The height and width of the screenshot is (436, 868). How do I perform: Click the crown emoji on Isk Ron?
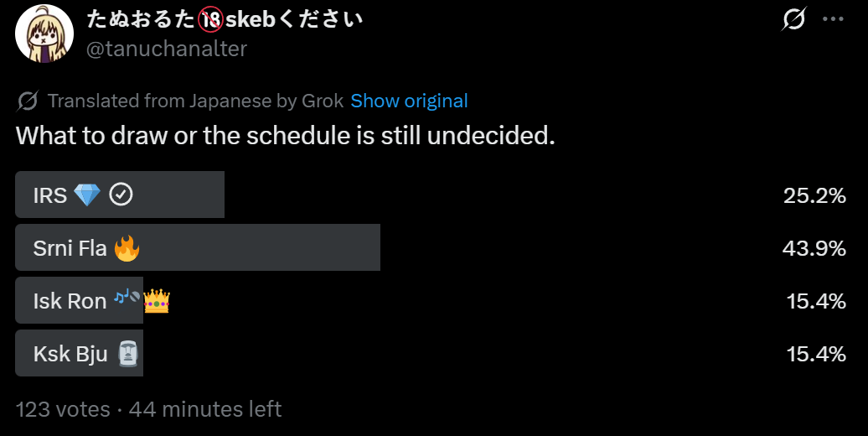[x=157, y=300]
